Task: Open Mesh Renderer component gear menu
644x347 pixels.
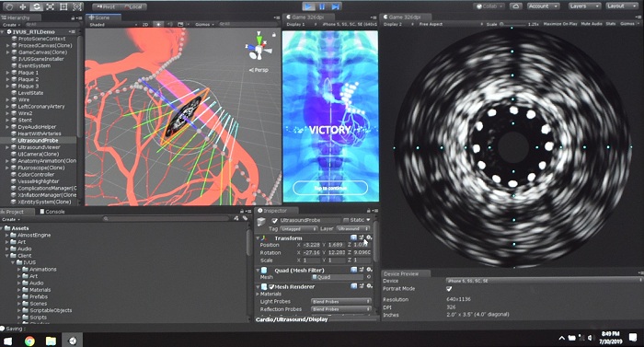Action: (x=369, y=285)
